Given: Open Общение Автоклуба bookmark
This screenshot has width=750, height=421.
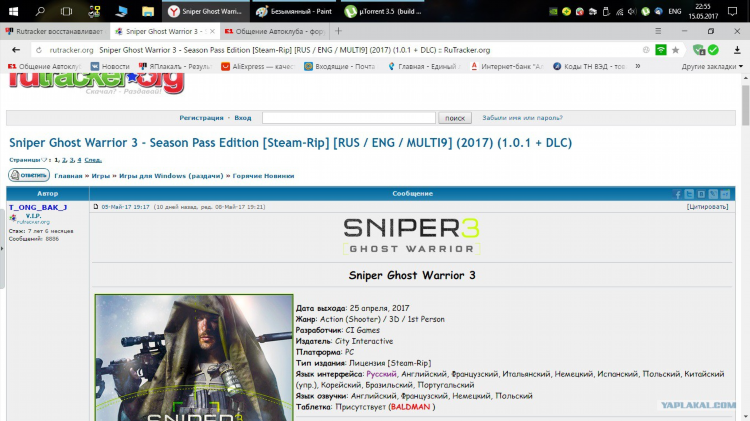Looking at the screenshot, I should (x=44, y=66).
